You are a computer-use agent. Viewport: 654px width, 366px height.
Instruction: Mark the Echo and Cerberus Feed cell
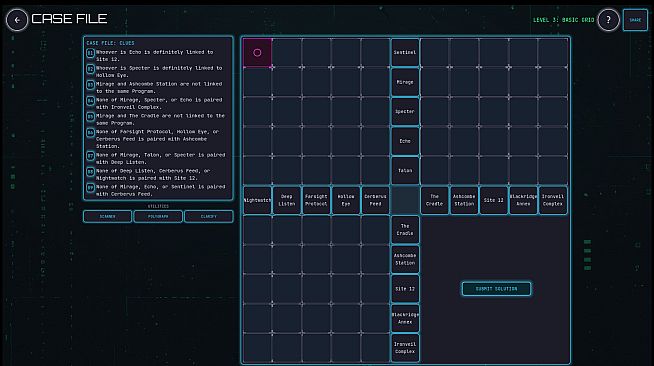pos(375,141)
